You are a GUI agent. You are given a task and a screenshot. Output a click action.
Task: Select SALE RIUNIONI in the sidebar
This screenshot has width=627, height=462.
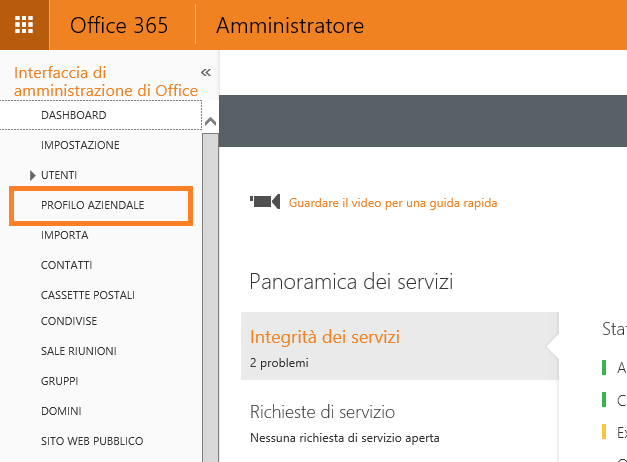point(78,351)
